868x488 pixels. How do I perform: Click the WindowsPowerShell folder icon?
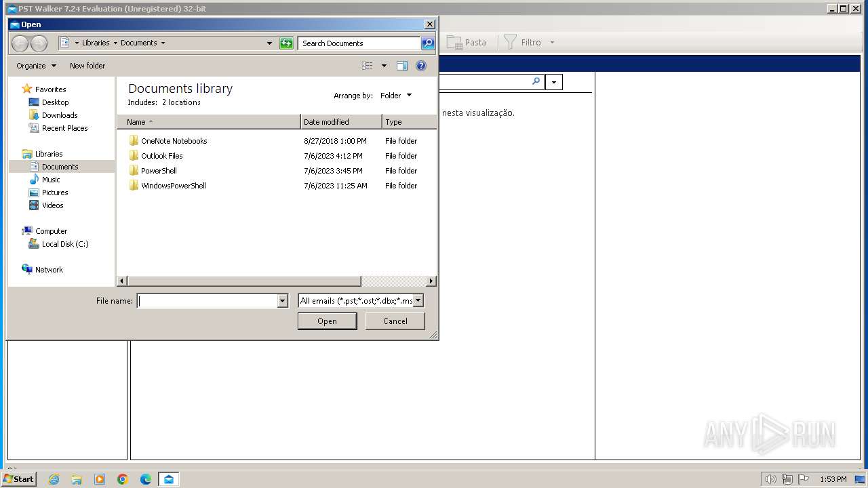coord(134,186)
